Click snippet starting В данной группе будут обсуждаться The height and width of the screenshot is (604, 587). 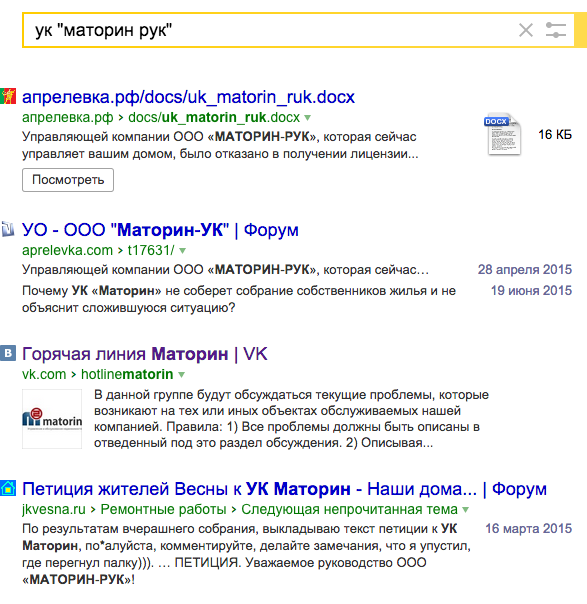coord(292,419)
